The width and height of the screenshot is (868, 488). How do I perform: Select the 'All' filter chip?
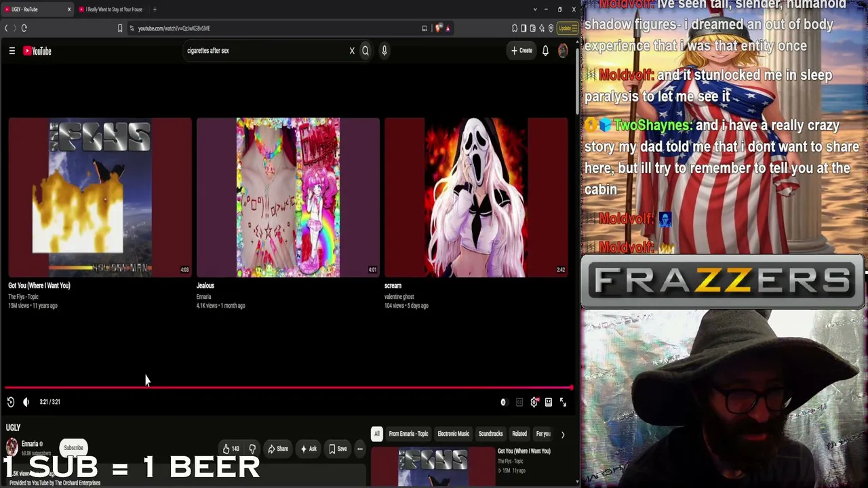tap(377, 434)
